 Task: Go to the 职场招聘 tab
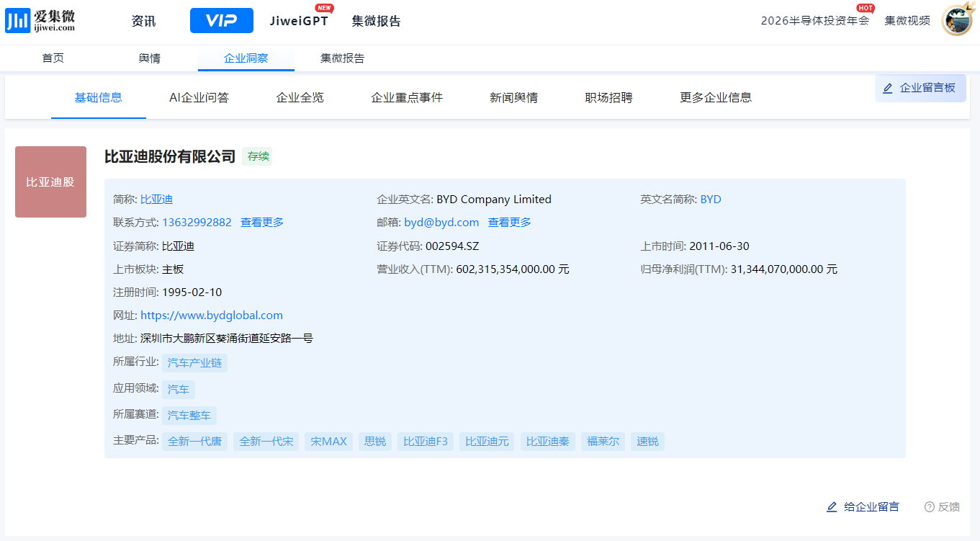(x=608, y=97)
